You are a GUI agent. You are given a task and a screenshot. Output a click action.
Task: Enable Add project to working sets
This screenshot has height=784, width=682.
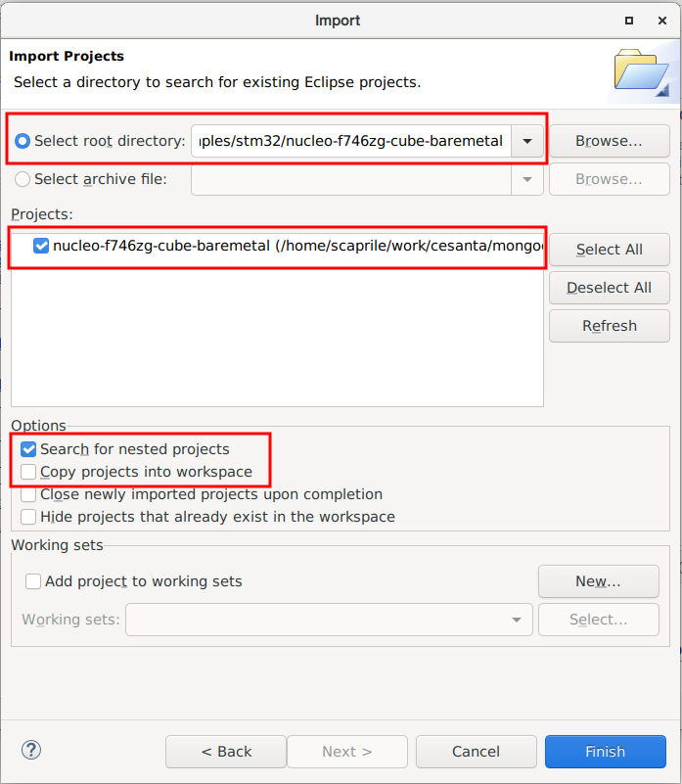[x=33, y=581]
